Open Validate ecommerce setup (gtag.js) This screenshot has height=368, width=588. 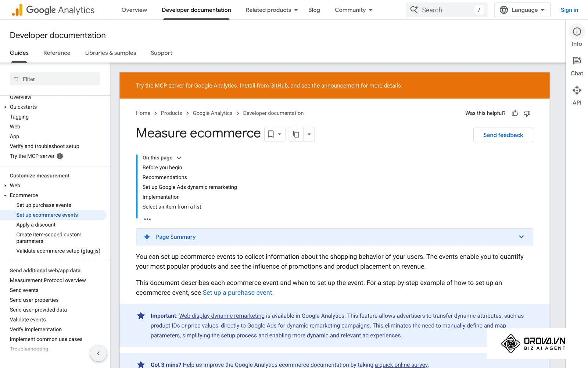coord(58,251)
